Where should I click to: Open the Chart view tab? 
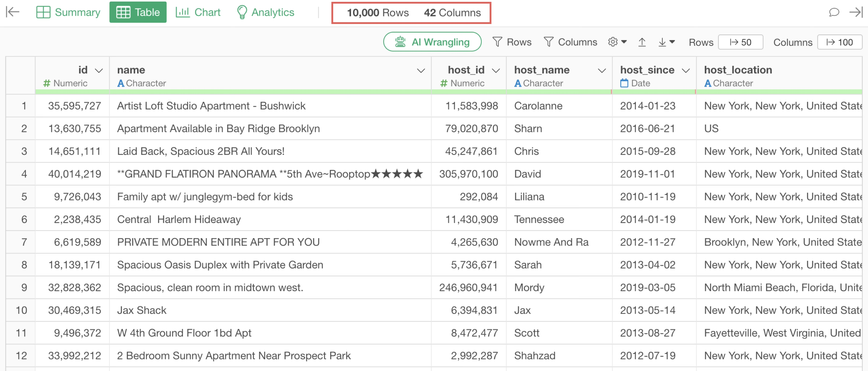click(x=198, y=12)
